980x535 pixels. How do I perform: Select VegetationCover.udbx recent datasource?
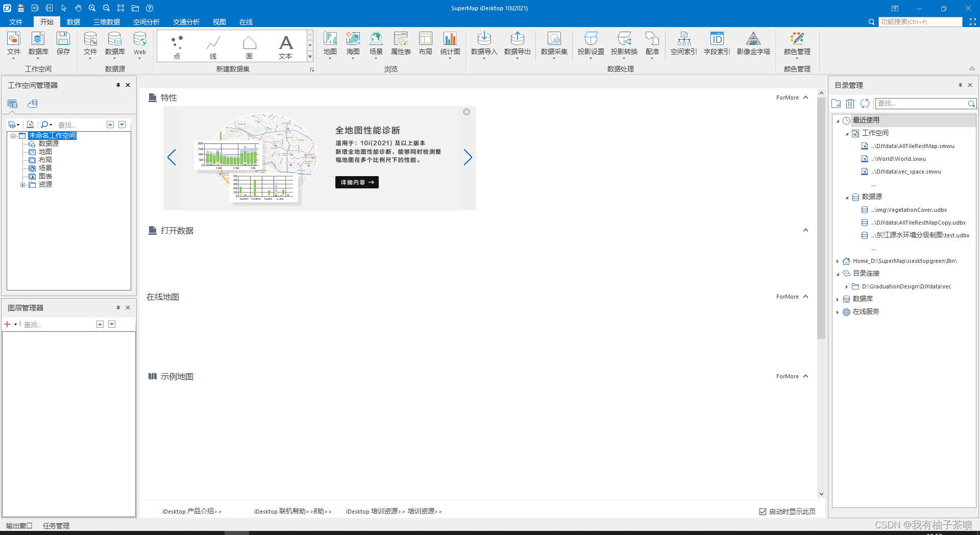click(x=909, y=210)
